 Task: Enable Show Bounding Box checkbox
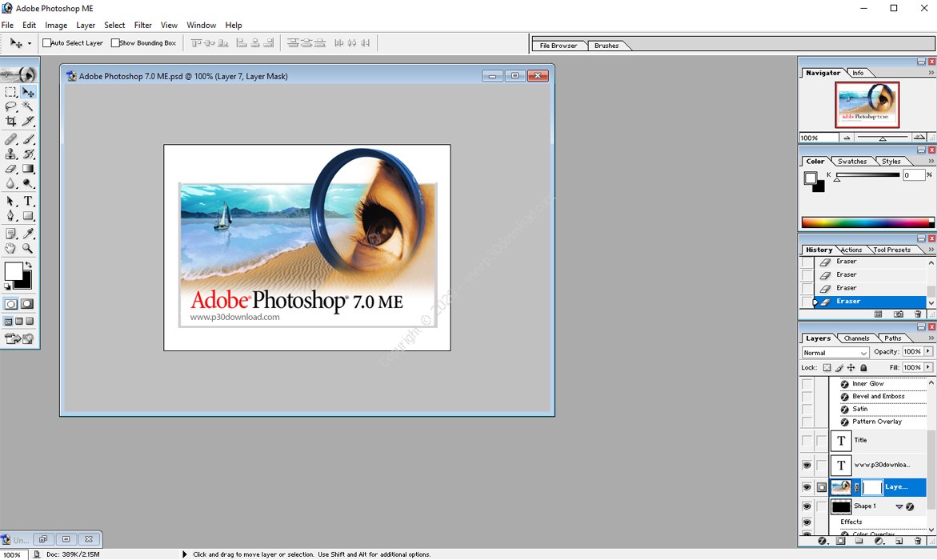pyautogui.click(x=115, y=43)
